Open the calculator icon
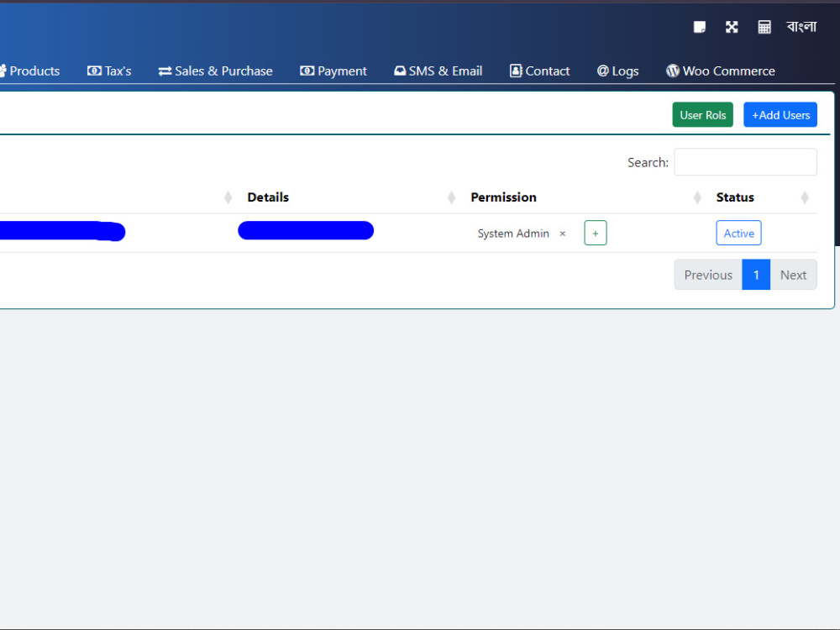This screenshot has height=630, width=840. pos(764,27)
